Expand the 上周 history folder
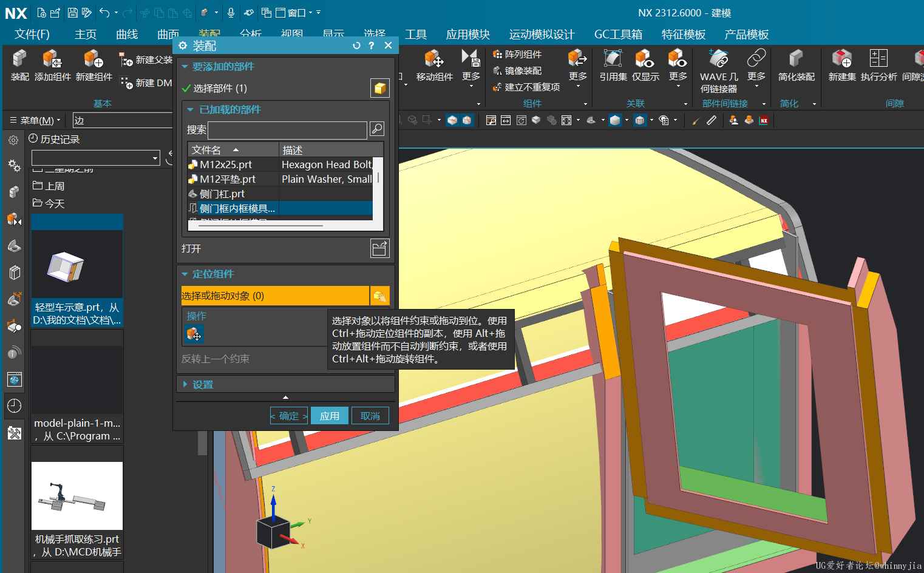Viewport: 924px width, 573px height. [49, 186]
